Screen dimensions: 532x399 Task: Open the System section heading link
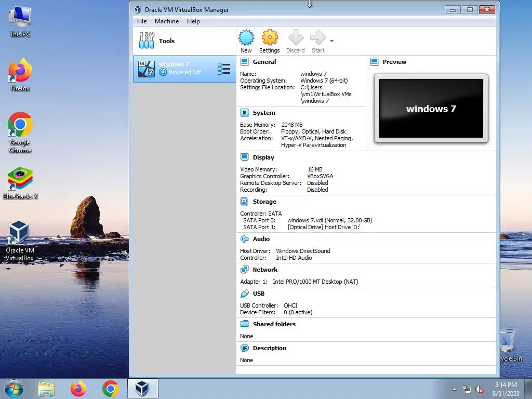coord(264,113)
